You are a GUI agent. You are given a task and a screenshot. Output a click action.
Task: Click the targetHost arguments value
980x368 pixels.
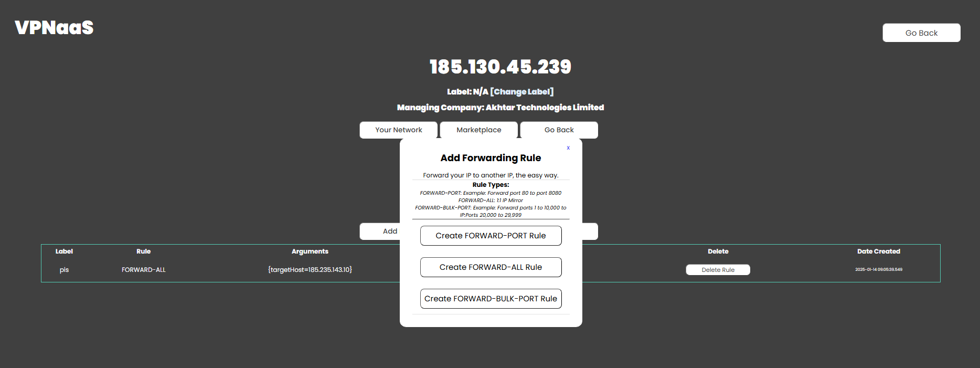click(310, 270)
